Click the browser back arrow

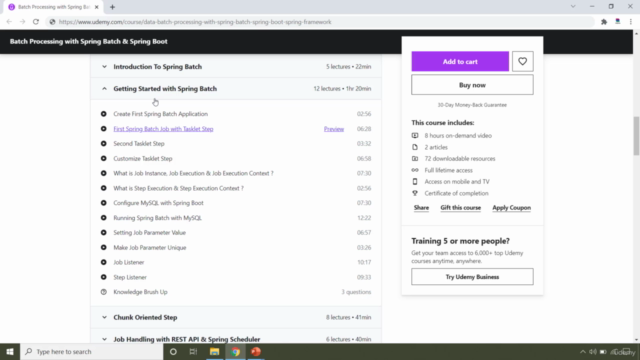[9, 22]
